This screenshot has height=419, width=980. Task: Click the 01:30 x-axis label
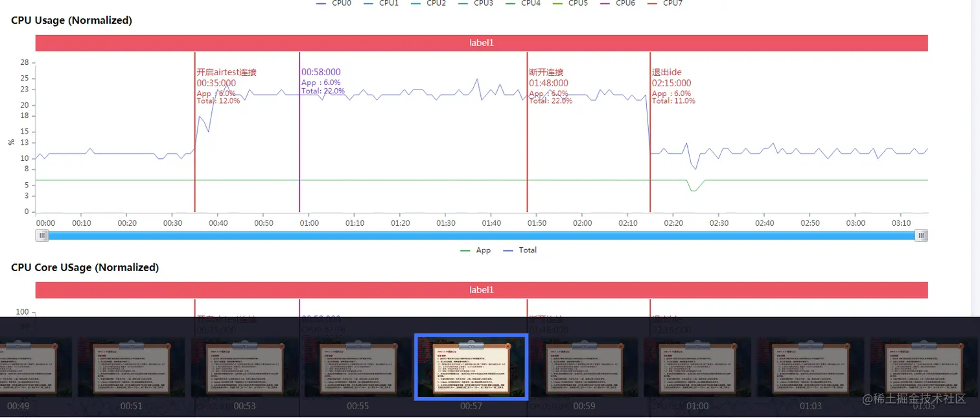coord(446,223)
